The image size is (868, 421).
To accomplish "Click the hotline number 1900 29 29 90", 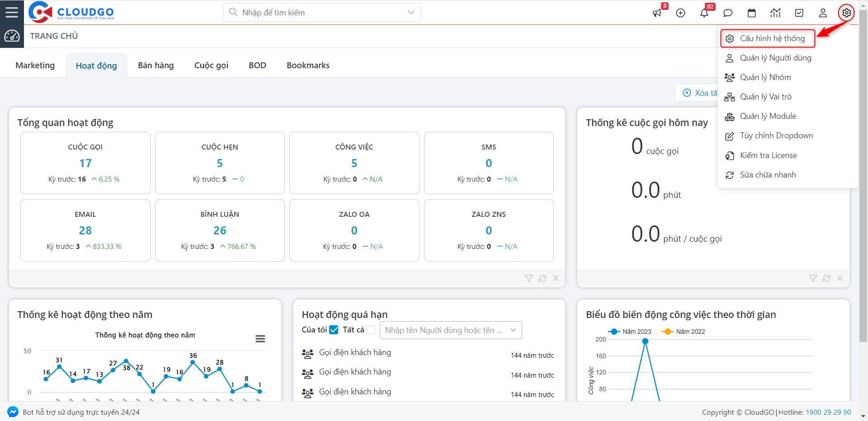I will point(828,412).
